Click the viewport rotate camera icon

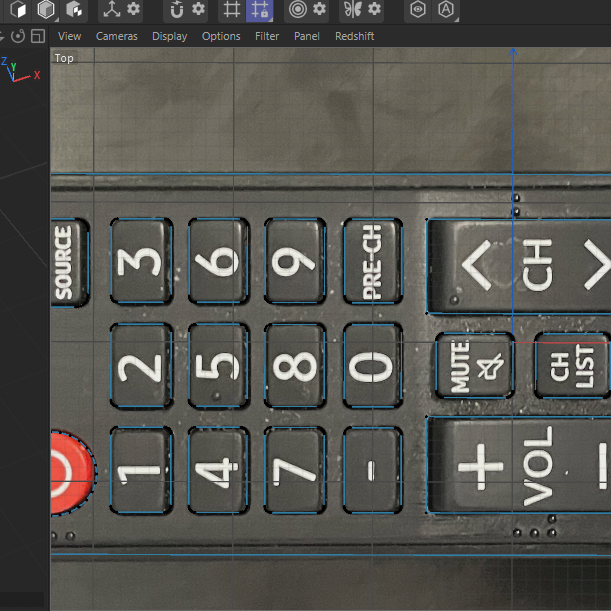18,36
